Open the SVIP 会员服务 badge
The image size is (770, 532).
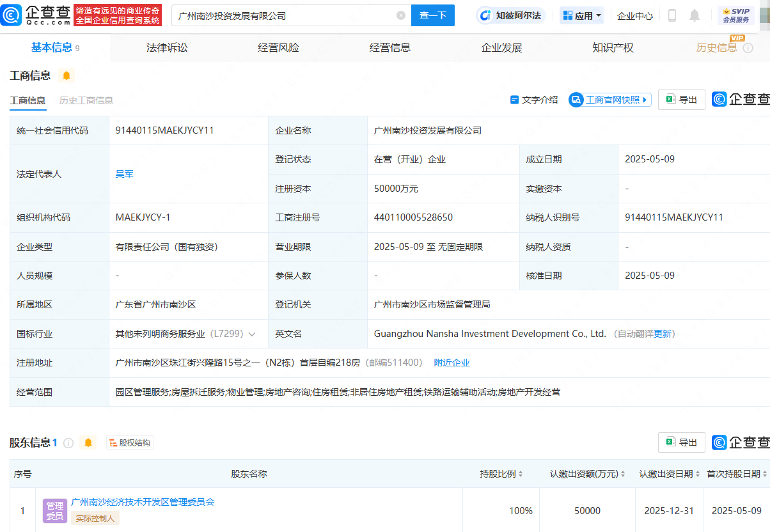[x=736, y=15]
